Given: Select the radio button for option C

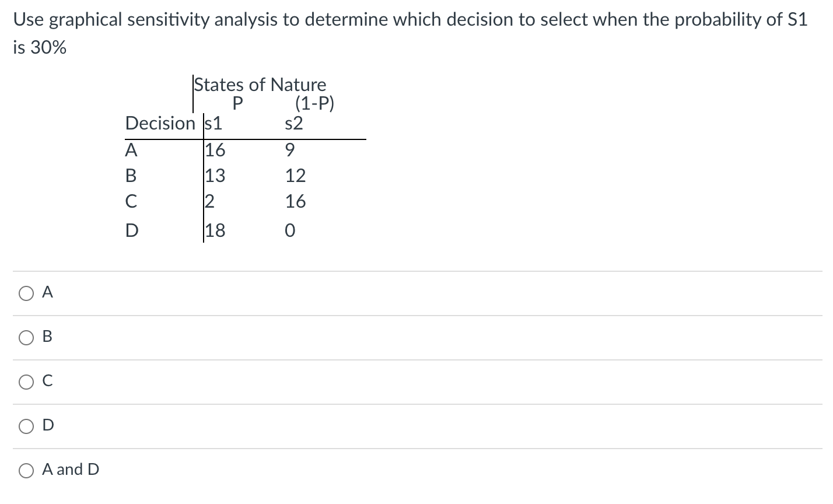Looking at the screenshot, I should (26, 381).
